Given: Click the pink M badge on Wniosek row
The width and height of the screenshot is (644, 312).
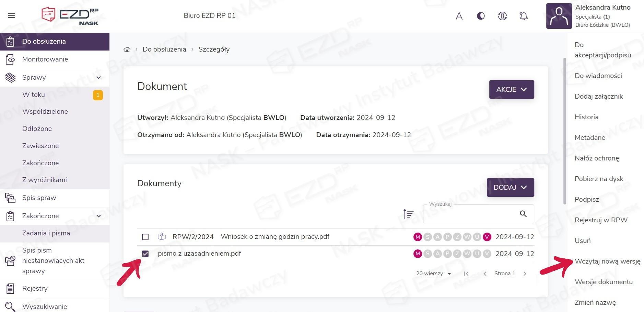Looking at the screenshot, I should click(418, 237).
